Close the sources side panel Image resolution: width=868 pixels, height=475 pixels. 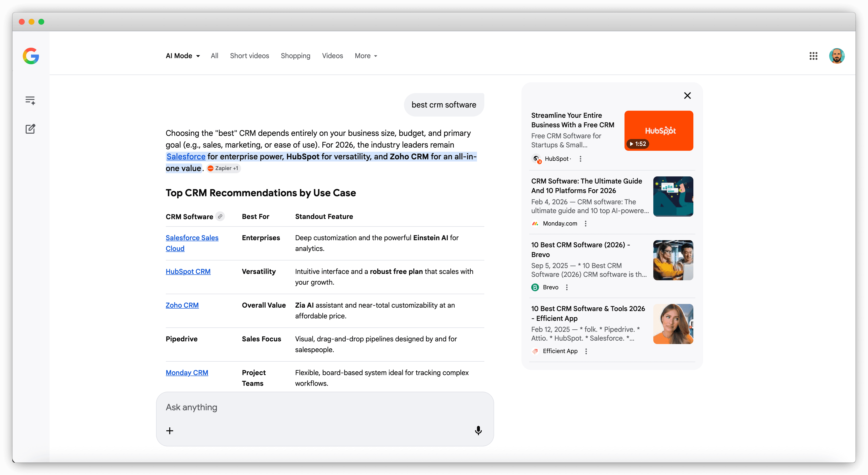(x=688, y=96)
